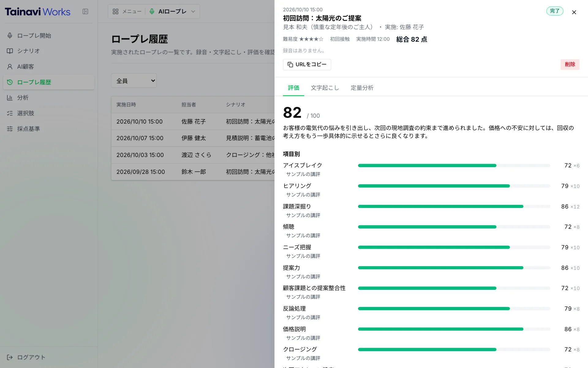Open AI顧客 page from sidebar
The height and width of the screenshot is (368, 588).
[x=49, y=67]
